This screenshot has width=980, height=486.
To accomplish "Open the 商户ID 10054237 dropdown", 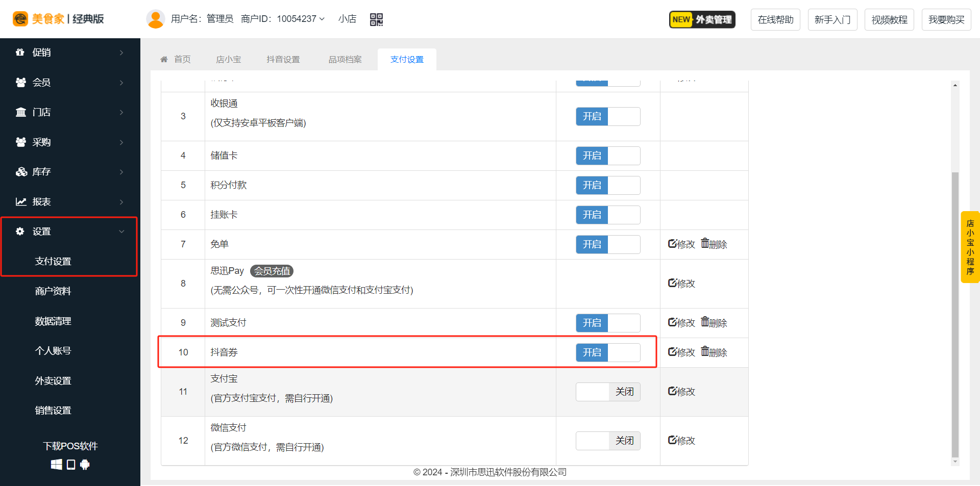I will [x=283, y=19].
